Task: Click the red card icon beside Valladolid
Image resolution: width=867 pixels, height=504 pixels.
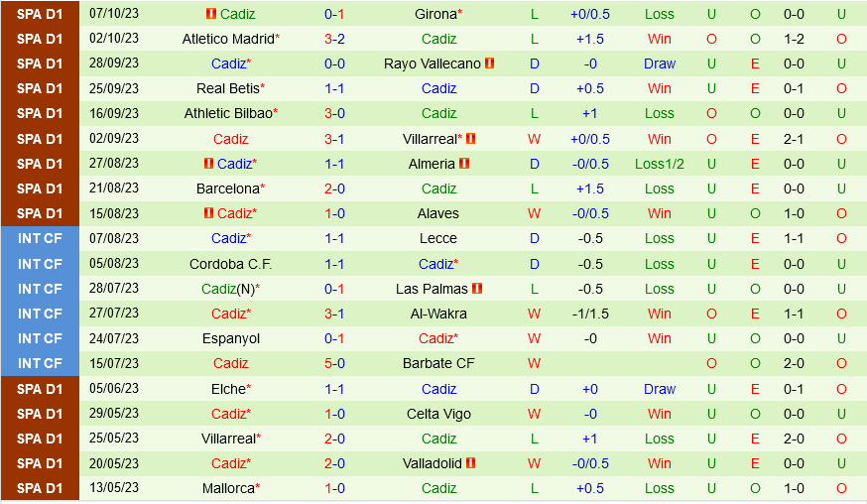Action: click(470, 463)
